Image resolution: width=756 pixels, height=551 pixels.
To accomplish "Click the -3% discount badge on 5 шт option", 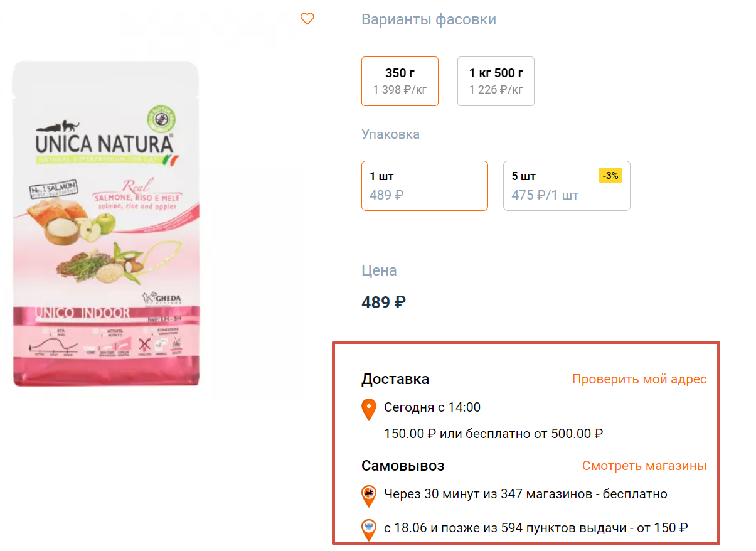I will 609,176.
